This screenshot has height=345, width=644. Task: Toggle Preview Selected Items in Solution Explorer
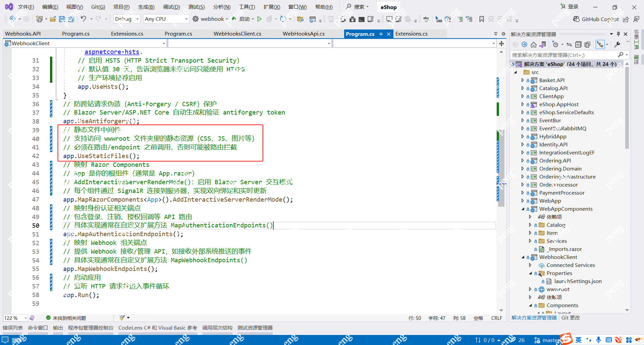[x=600, y=45]
